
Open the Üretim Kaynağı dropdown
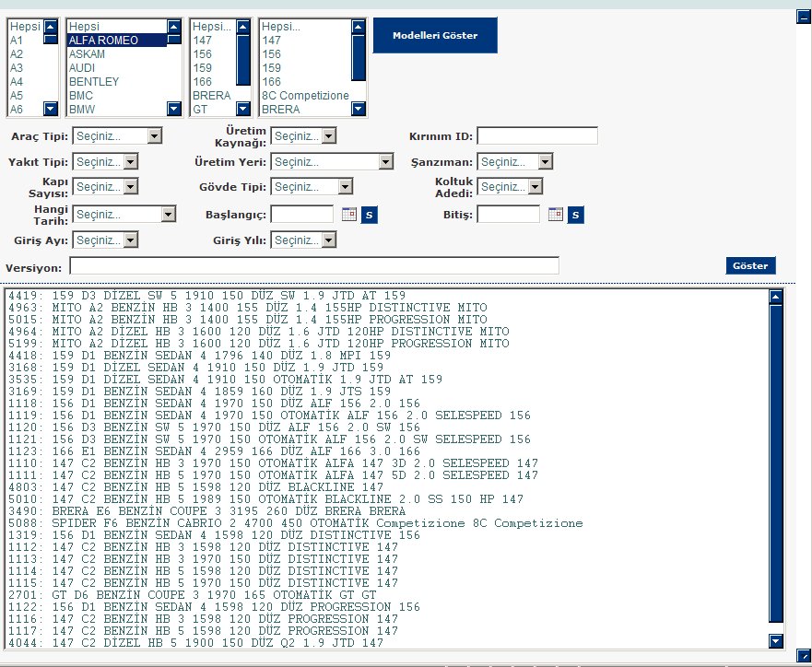coord(303,136)
